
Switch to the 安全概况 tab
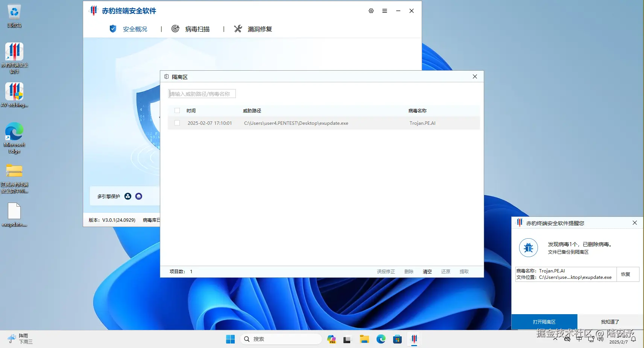click(x=128, y=29)
